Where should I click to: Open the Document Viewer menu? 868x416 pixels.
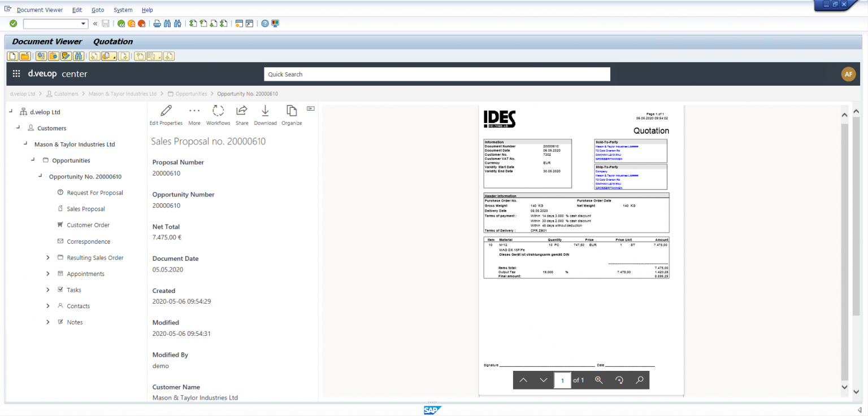point(40,10)
